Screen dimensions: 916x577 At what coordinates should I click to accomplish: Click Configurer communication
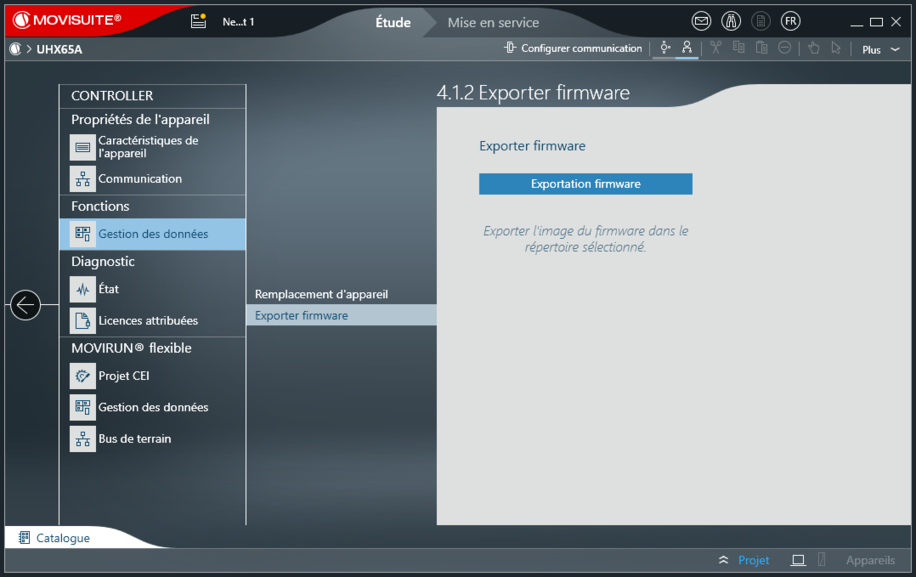(x=573, y=48)
